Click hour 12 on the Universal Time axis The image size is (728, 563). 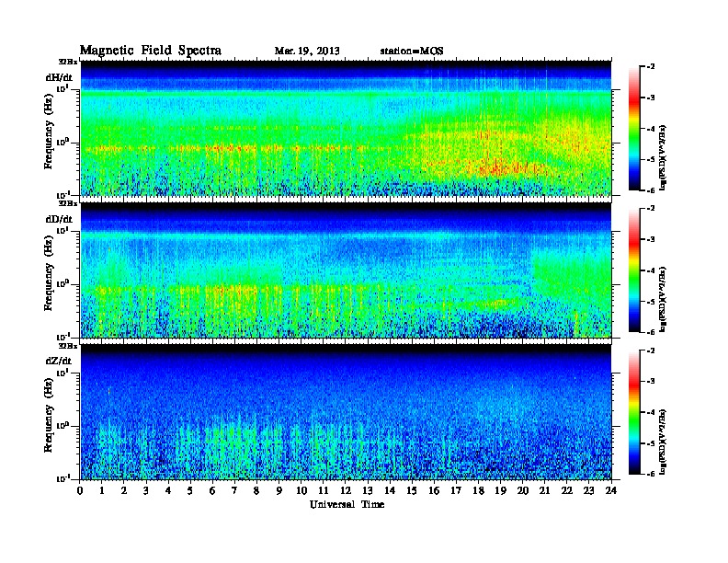(346, 490)
